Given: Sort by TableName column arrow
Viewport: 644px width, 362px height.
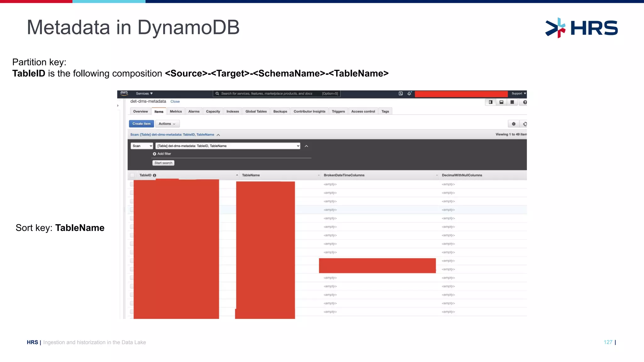Looking at the screenshot, I should pyautogui.click(x=319, y=175).
